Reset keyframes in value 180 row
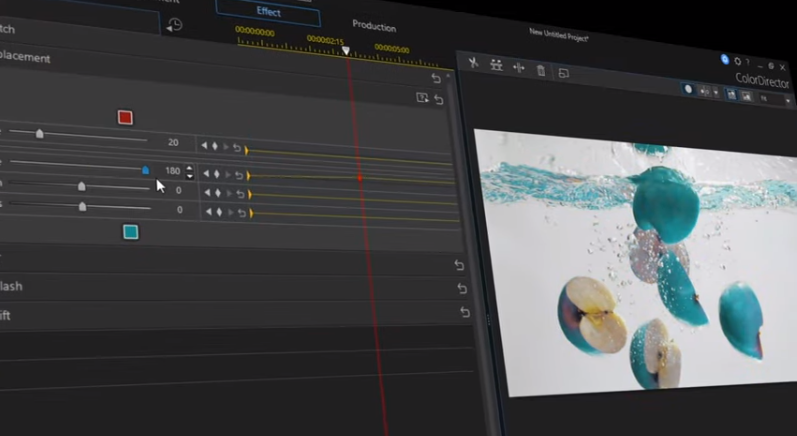The width and height of the screenshot is (797, 436). (239, 175)
